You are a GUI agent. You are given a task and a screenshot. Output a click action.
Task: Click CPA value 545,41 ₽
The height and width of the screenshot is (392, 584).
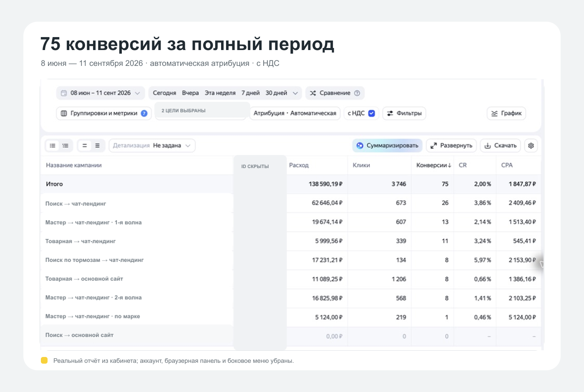[524, 241]
